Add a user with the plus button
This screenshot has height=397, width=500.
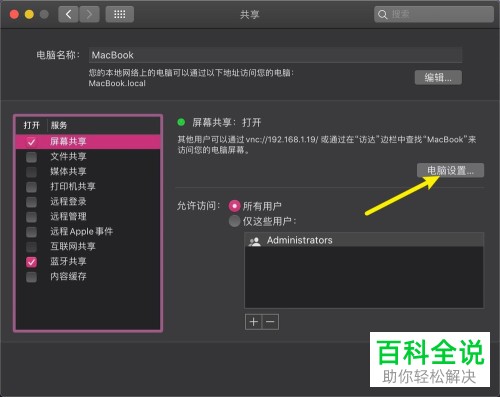(254, 322)
